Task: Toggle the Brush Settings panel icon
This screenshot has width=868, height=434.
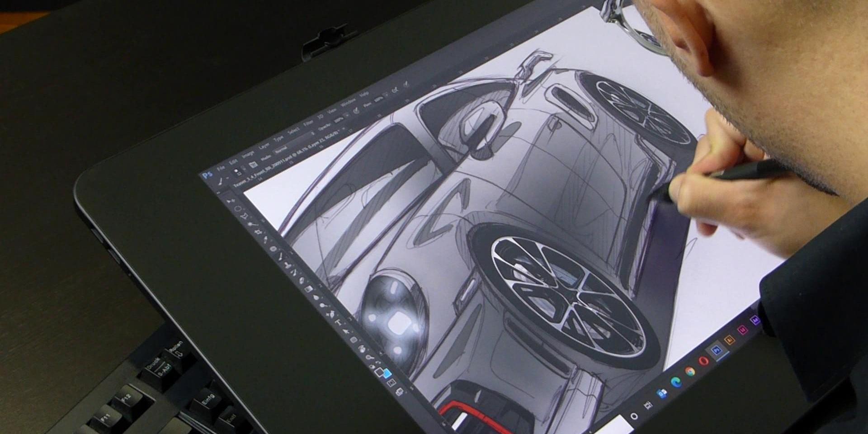Action: click(253, 165)
